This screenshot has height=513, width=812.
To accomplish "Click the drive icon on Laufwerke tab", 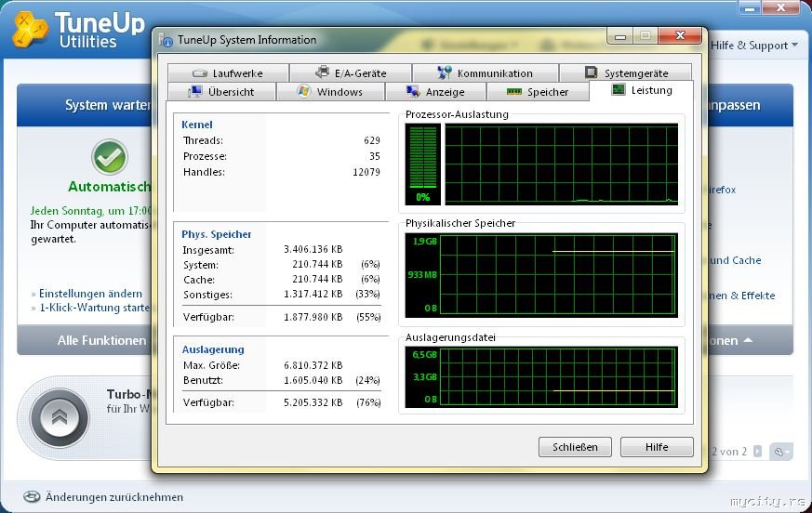I will (199, 73).
